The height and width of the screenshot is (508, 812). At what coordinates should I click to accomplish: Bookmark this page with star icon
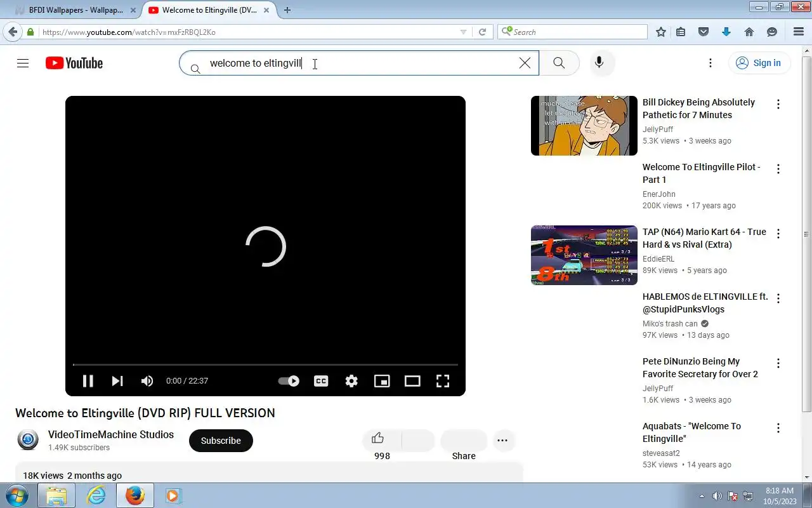pos(661,32)
